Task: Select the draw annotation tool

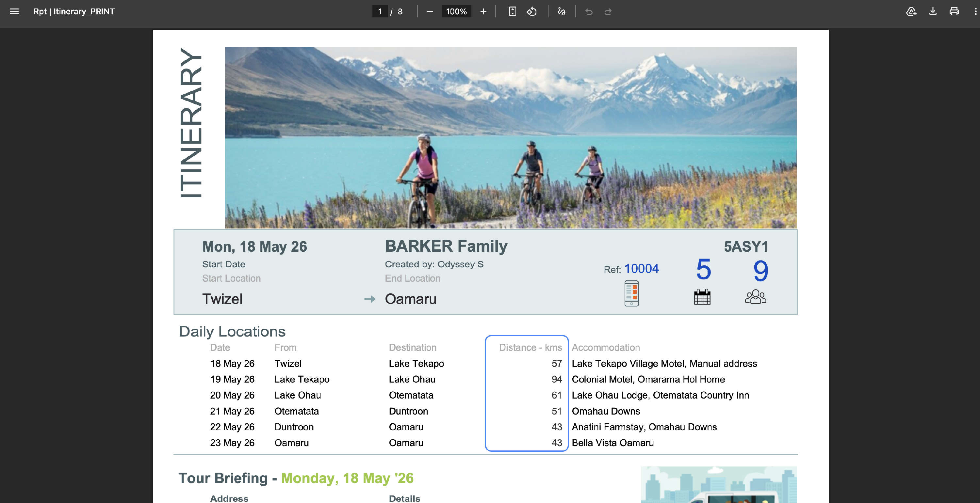Action: point(562,11)
